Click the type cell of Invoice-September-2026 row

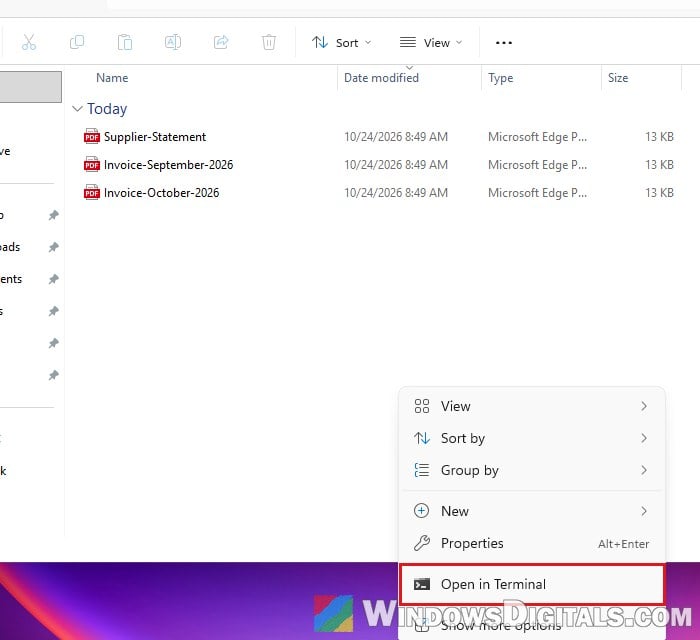pyautogui.click(x=537, y=165)
